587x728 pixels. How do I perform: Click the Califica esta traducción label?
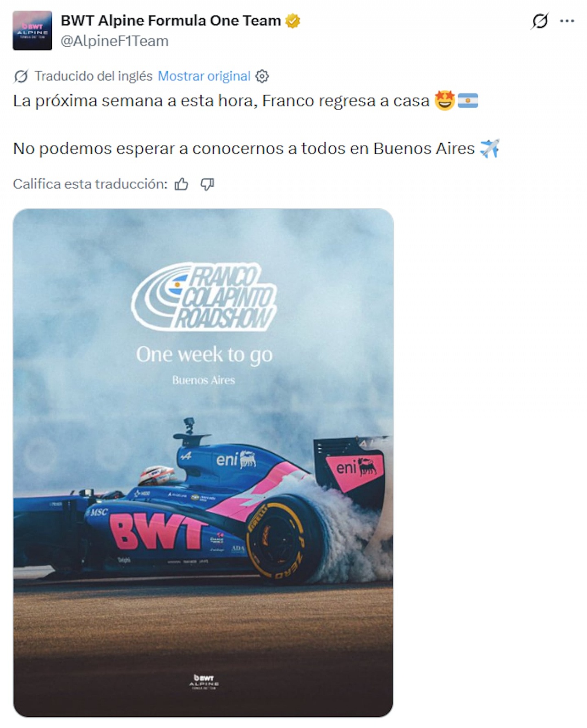point(90,184)
